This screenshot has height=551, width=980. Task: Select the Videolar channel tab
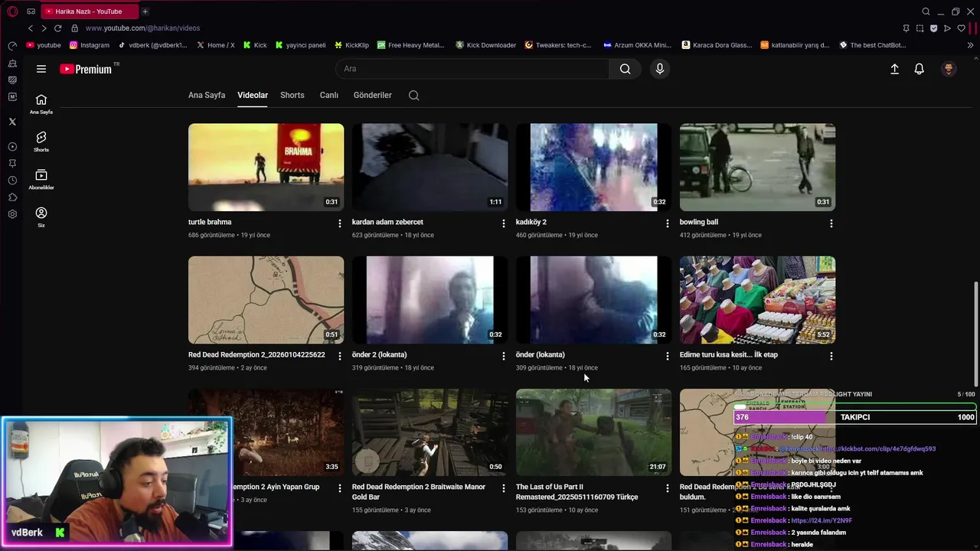coord(253,96)
